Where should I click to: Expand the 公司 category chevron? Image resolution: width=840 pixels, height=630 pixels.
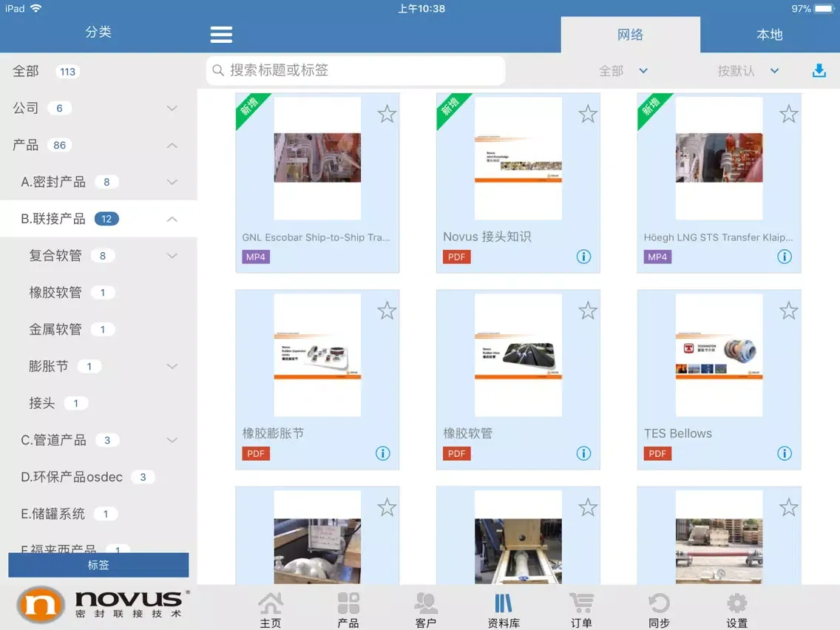pos(172,108)
